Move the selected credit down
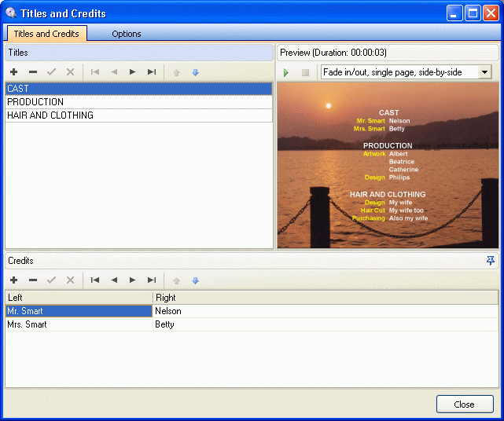Screen dimensions: 504x421 (x=195, y=280)
